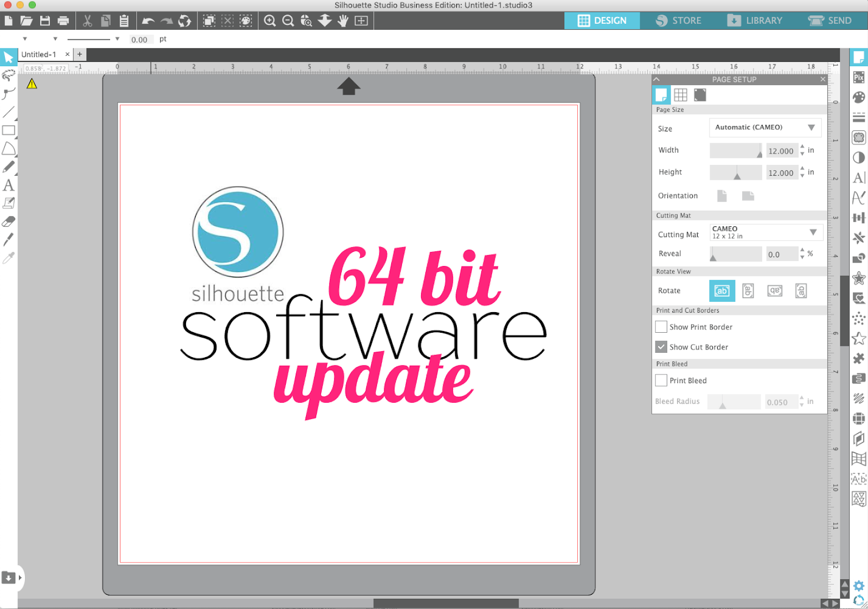This screenshot has height=609, width=868.
Task: Select the Text tool
Action: tap(8, 186)
